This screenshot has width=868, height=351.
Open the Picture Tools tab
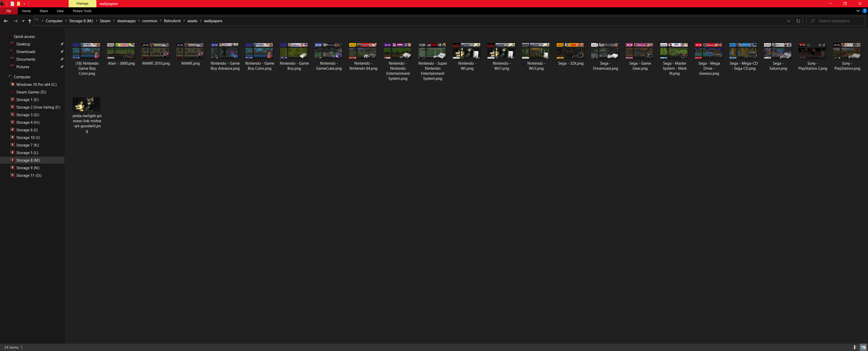(x=82, y=11)
